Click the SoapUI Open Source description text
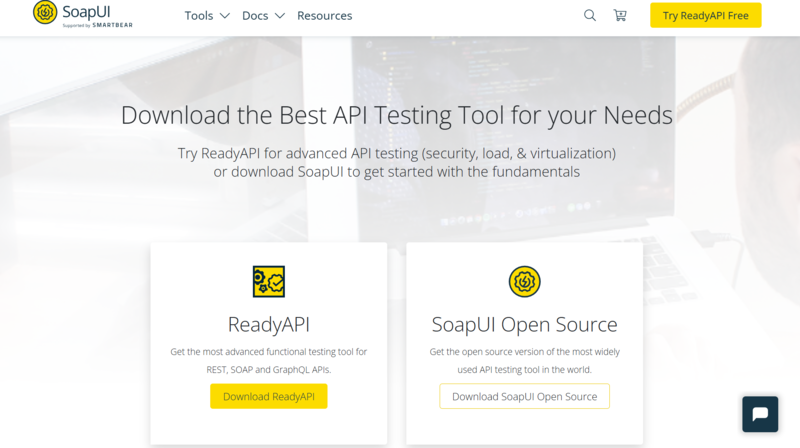Image resolution: width=800 pixels, height=448 pixels. click(524, 360)
